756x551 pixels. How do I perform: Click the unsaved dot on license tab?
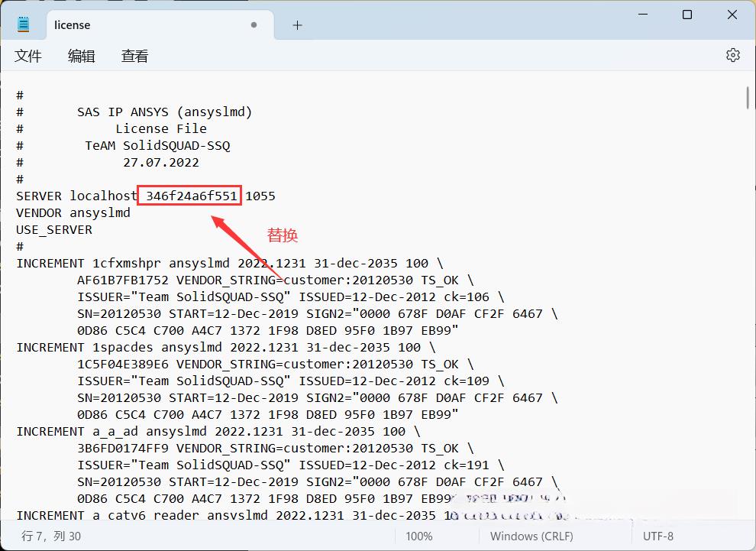pos(254,24)
